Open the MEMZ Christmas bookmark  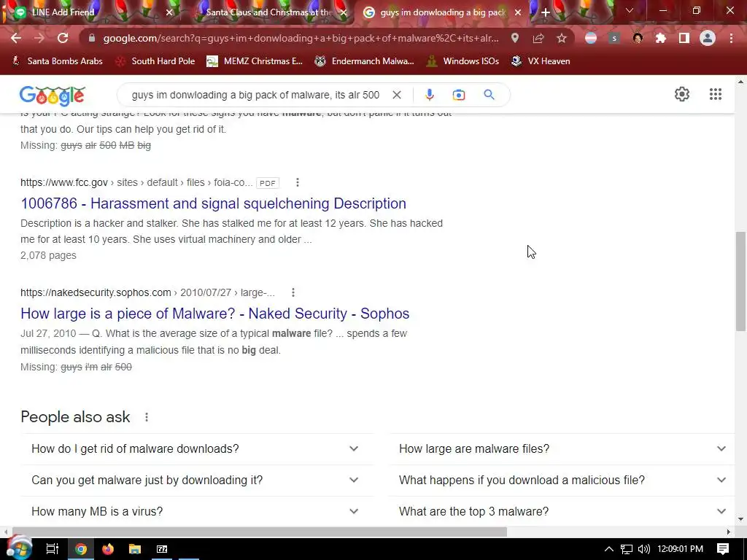pos(255,61)
